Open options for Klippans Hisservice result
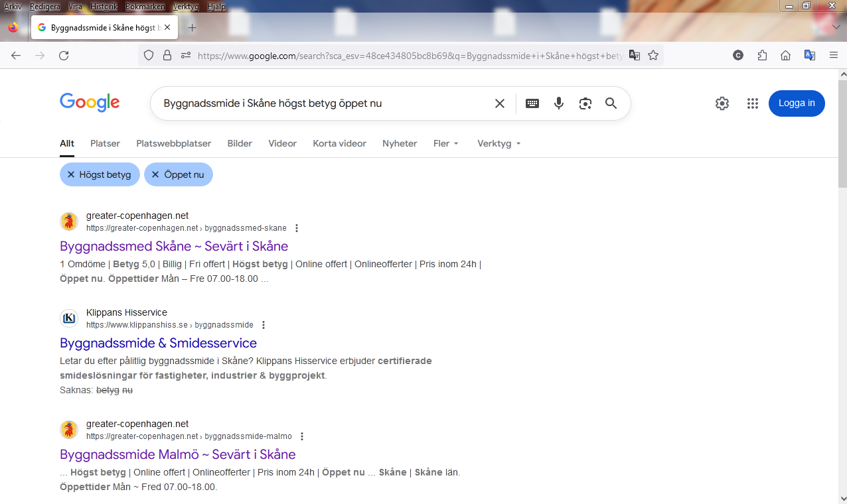Image resolution: width=847 pixels, height=504 pixels. click(264, 325)
